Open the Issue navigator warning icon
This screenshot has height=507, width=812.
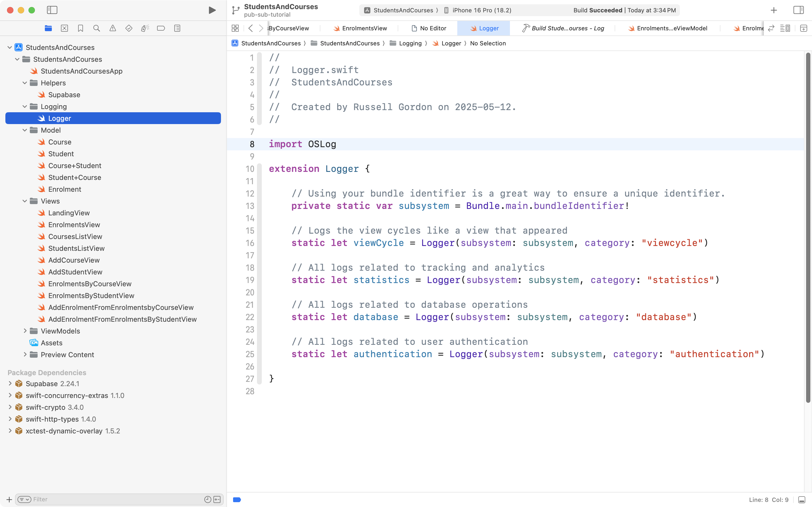click(x=113, y=28)
